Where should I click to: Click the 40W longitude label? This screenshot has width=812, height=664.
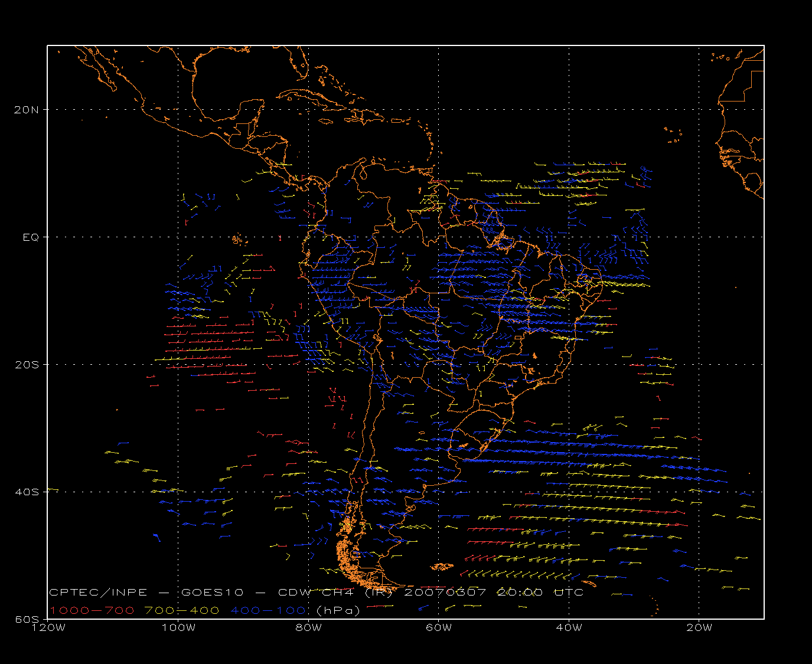tap(569, 627)
